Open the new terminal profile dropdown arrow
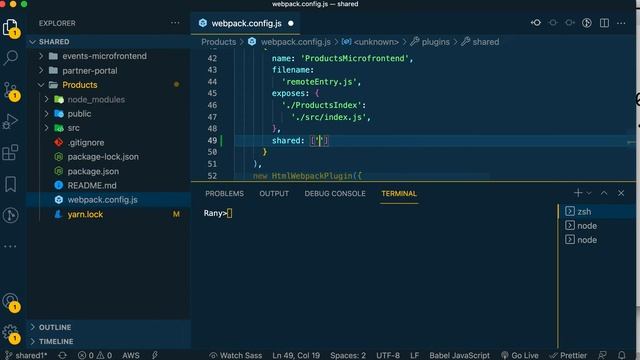 tap(589, 193)
